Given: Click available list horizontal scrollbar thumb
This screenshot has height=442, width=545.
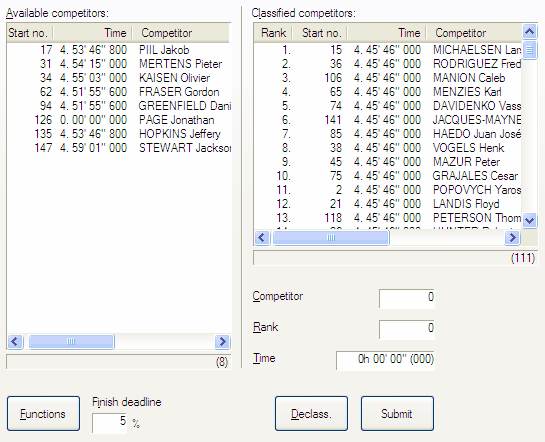Looking at the screenshot, I should 71,342.
